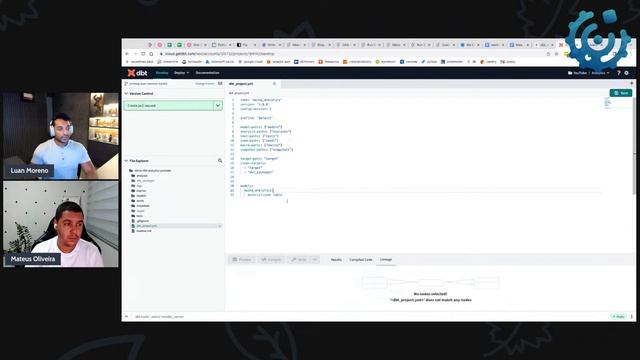Click the dbt logo in navigation bar
Viewport: 640px width, 360px height.
click(138, 73)
